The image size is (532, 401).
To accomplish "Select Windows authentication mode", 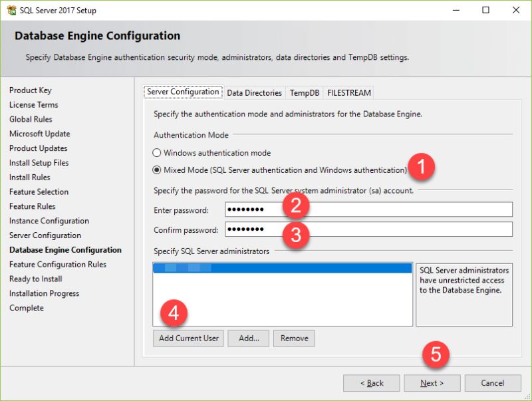I will click(157, 152).
